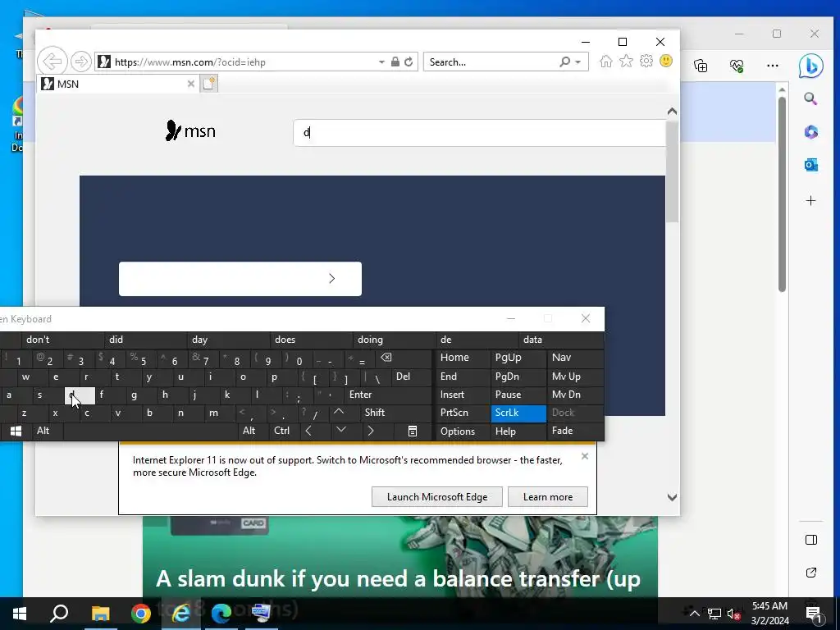Click the IE page scroll-down arrow
Screen dimensions: 840x630
[x=672, y=497]
